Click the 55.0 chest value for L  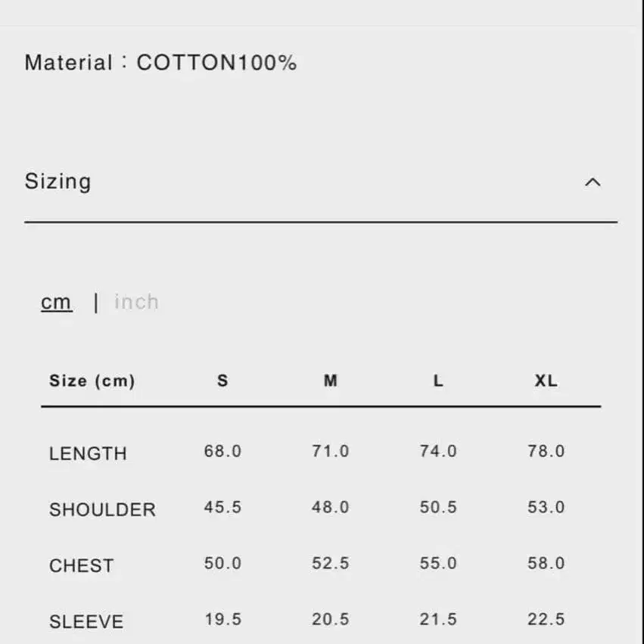[x=438, y=563]
